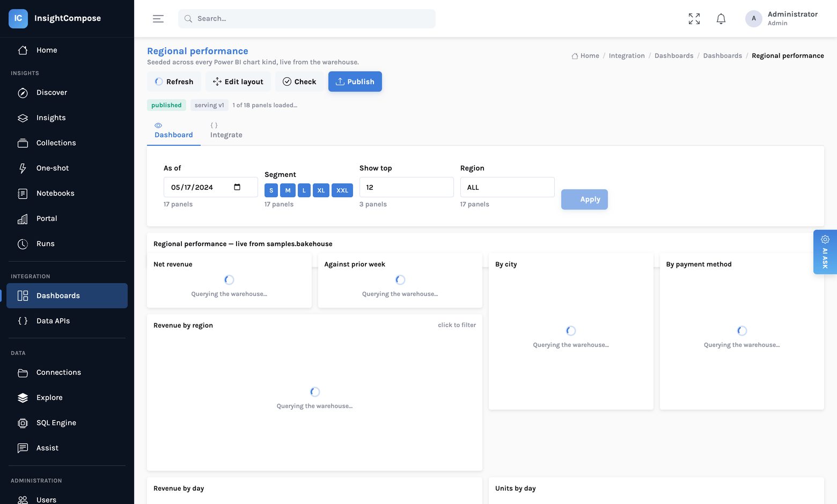Toggle the XXL segment chip
837x504 pixels.
[342, 190]
